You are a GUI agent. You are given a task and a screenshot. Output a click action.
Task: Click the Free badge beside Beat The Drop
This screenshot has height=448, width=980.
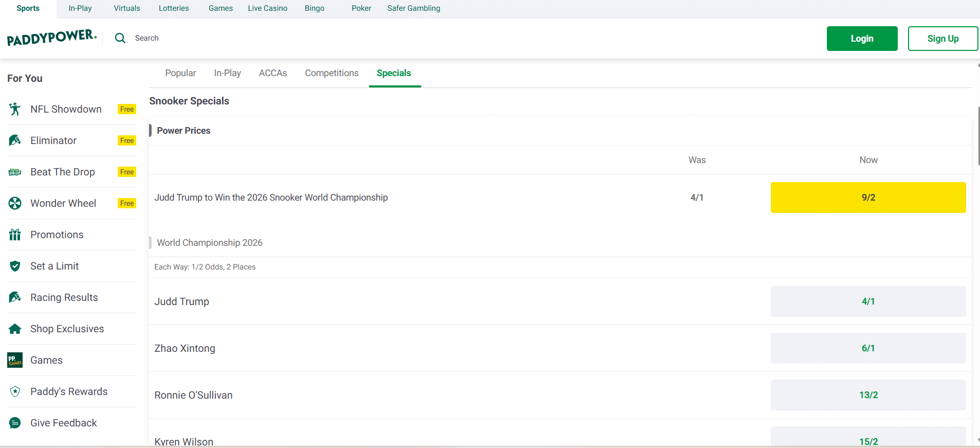(x=127, y=172)
